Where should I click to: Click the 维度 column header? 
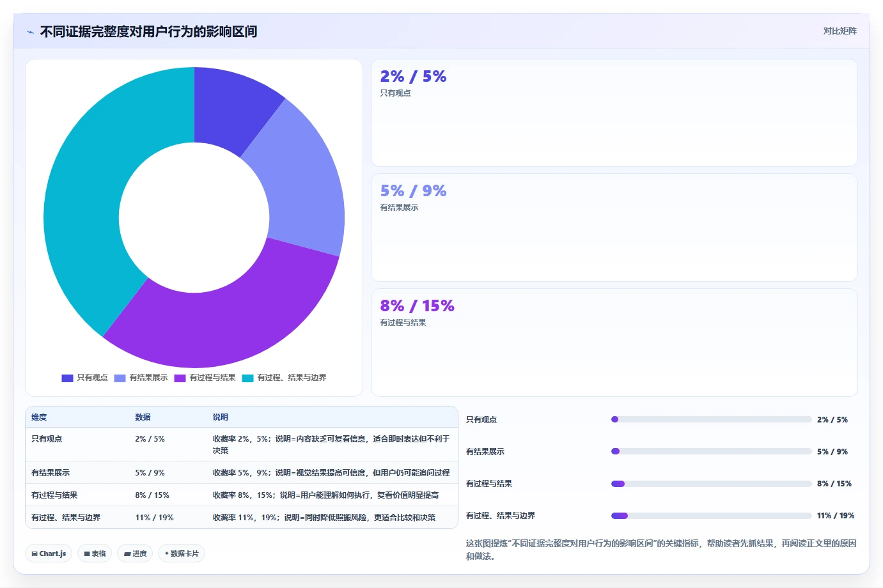pos(39,417)
